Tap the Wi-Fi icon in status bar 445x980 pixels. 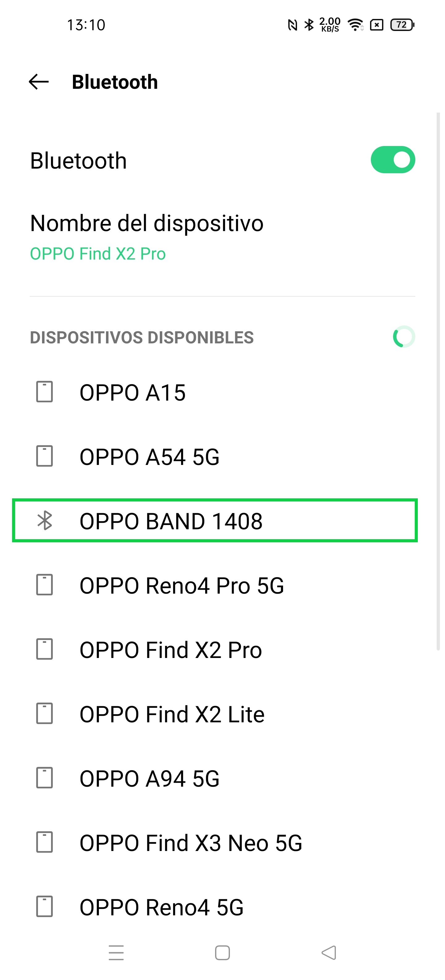point(355,25)
